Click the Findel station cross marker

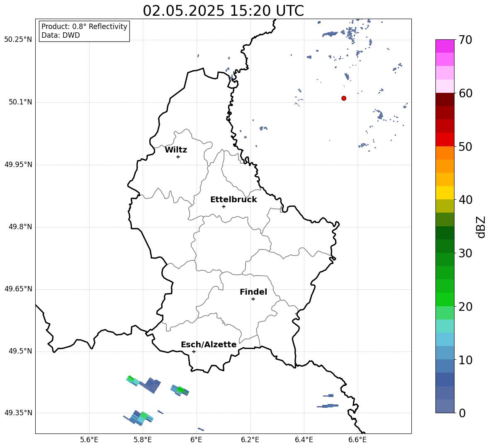[253, 299]
